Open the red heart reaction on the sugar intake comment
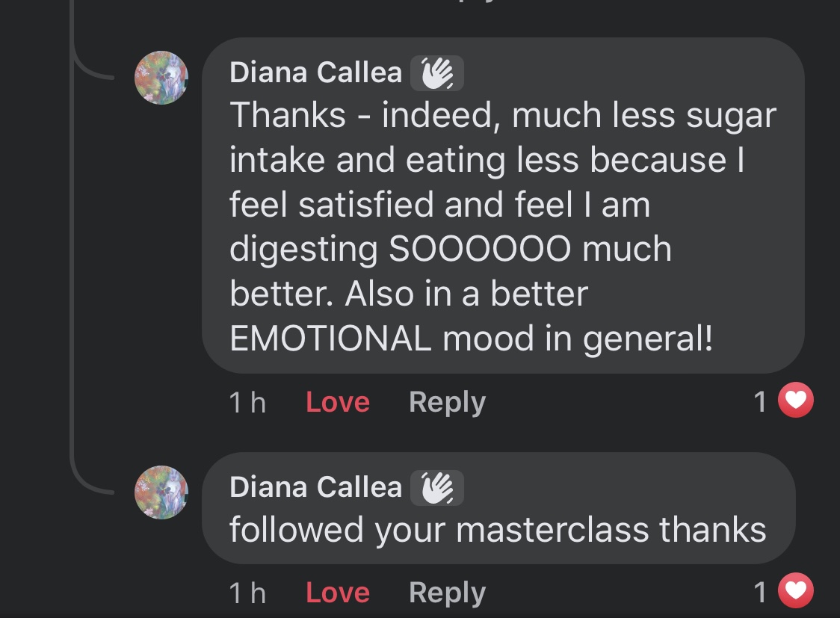The width and height of the screenshot is (840, 618). pos(795,402)
